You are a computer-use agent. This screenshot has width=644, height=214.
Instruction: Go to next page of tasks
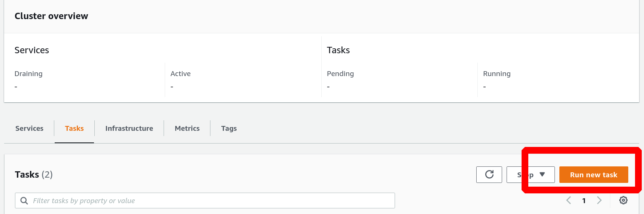(599, 201)
